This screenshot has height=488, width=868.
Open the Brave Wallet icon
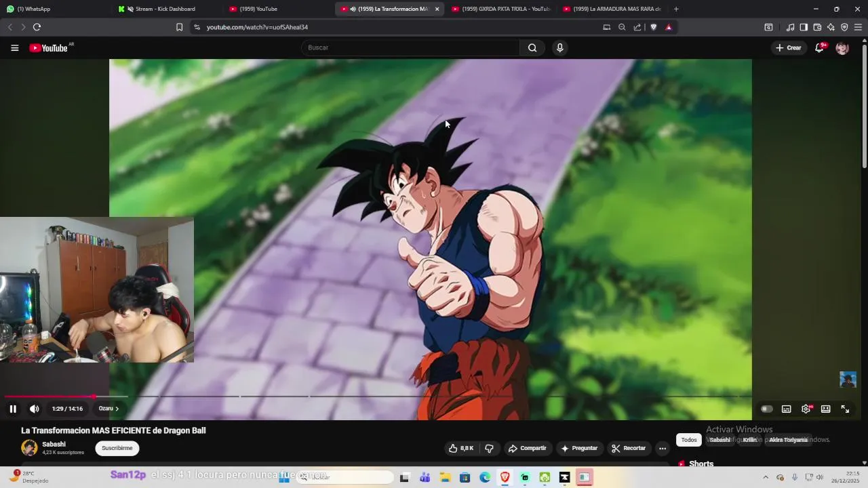pyautogui.click(x=817, y=27)
